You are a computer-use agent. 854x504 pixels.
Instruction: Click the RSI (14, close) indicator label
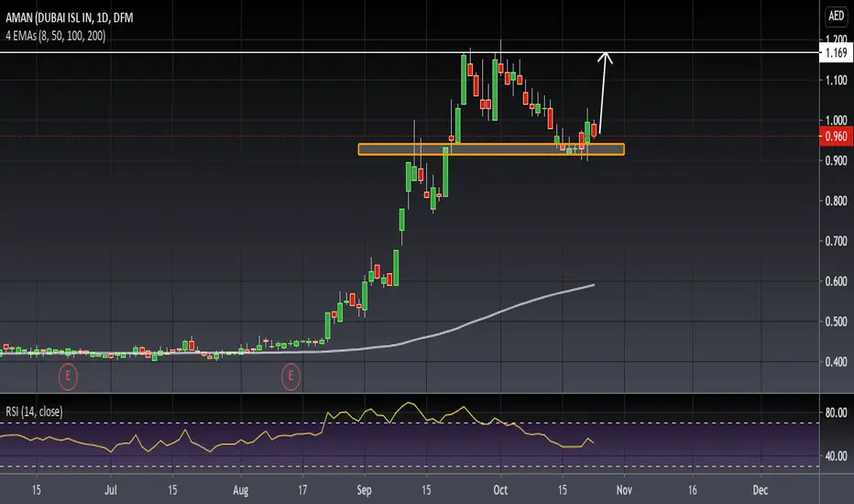coord(34,411)
